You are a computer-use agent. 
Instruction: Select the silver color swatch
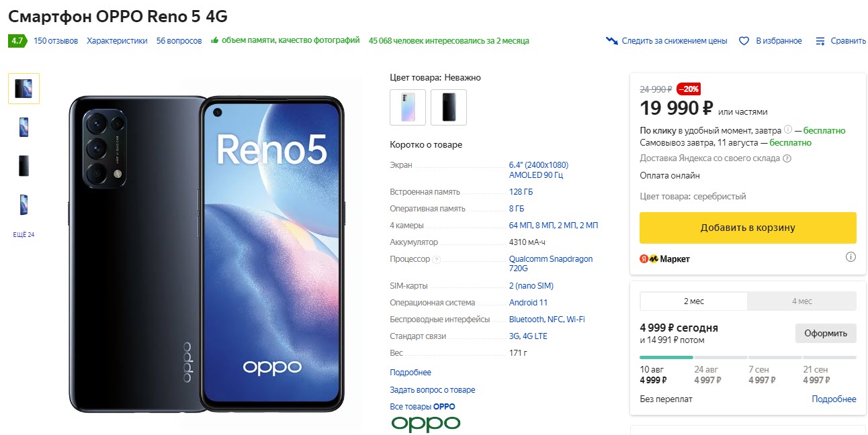point(407,107)
